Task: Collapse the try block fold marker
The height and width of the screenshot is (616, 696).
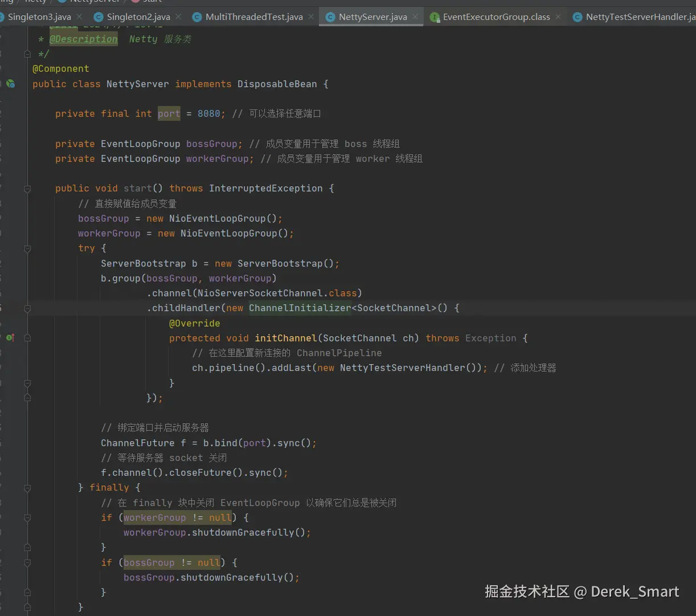Action: (27, 249)
